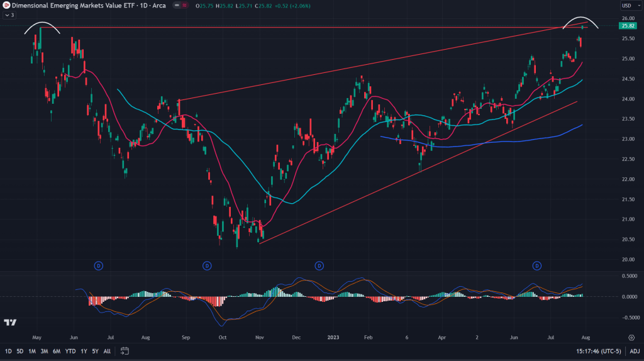The height and width of the screenshot is (361, 644).
Task: Click the TradingView logo on the chart
Action: pos(10,323)
